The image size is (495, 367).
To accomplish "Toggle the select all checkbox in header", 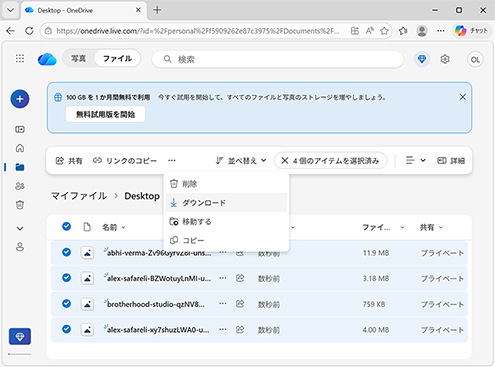I will (67, 227).
